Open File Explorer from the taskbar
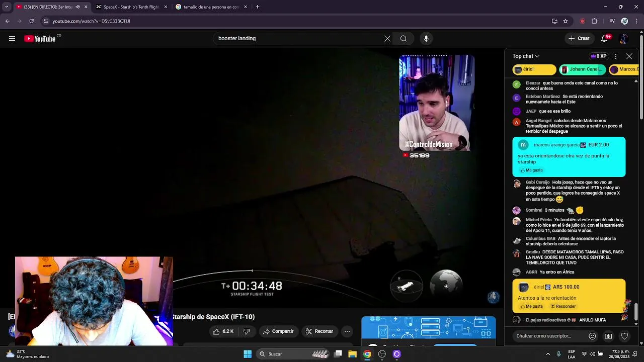The height and width of the screenshot is (362, 644). tap(353, 354)
